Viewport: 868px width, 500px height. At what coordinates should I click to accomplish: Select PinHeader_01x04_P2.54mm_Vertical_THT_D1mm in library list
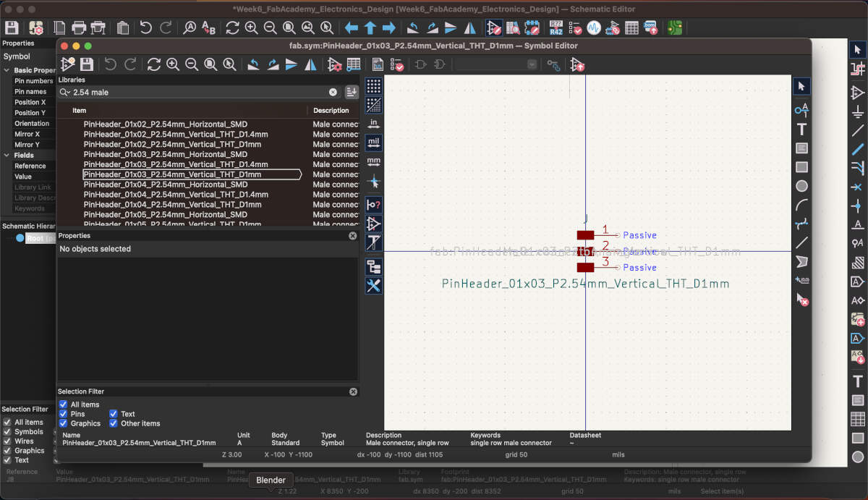172,205
